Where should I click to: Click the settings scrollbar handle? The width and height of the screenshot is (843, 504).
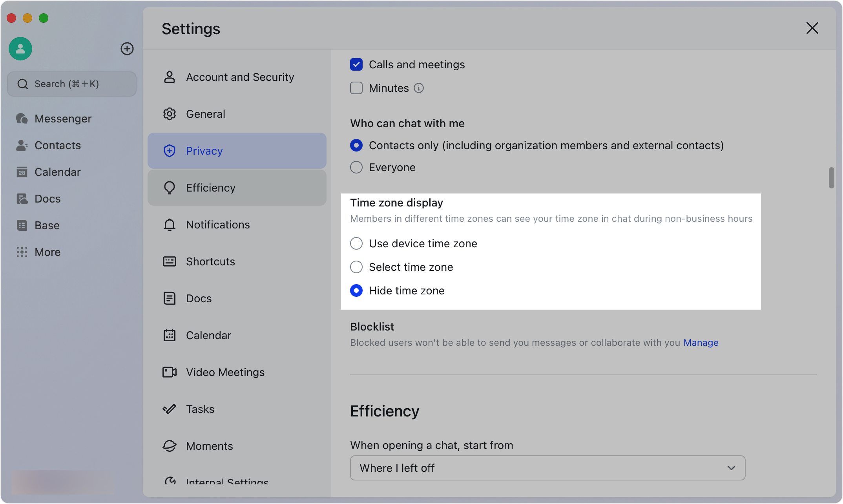(x=831, y=178)
